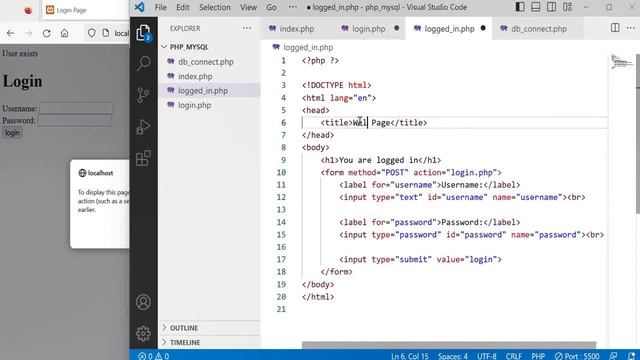640x360 pixels.
Task: Switch to the login.php editor tab
Action: (369, 29)
